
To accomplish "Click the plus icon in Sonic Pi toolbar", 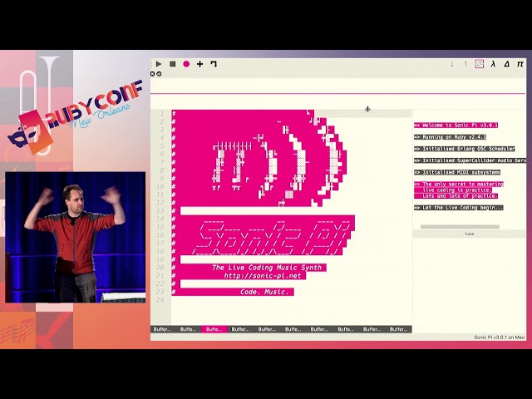I will point(199,64).
